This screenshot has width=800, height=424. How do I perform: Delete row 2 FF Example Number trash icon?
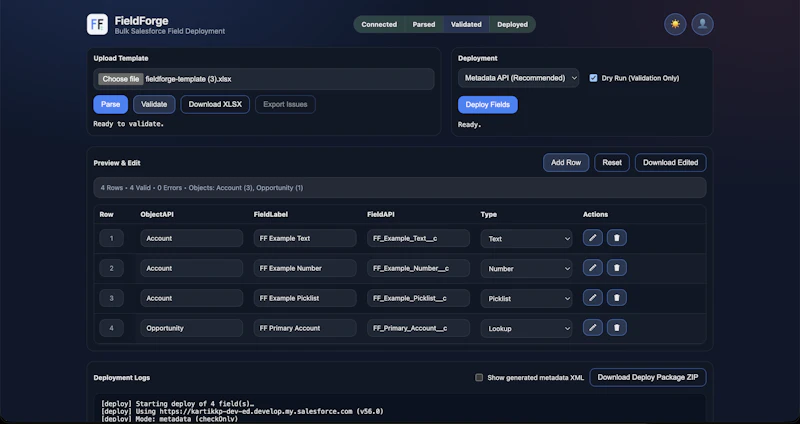pyautogui.click(x=616, y=268)
